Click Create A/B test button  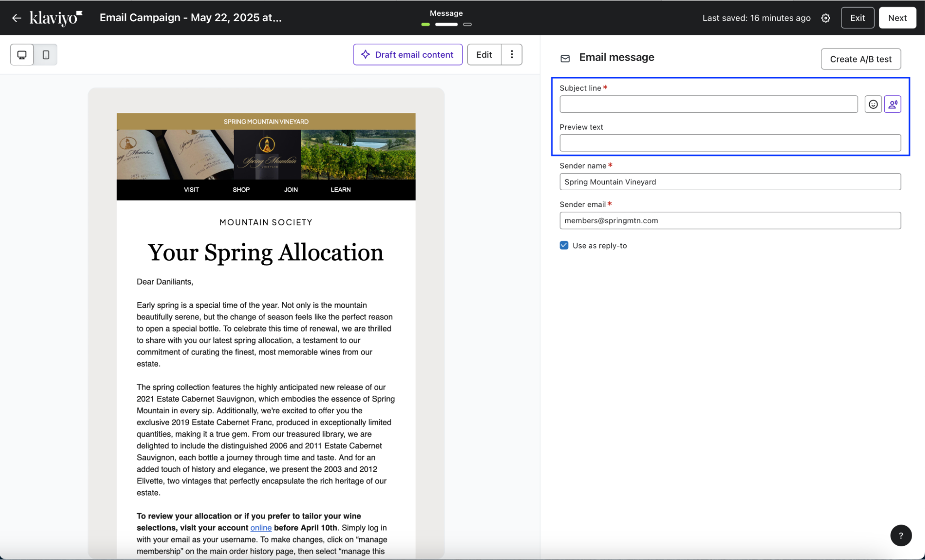coord(860,59)
